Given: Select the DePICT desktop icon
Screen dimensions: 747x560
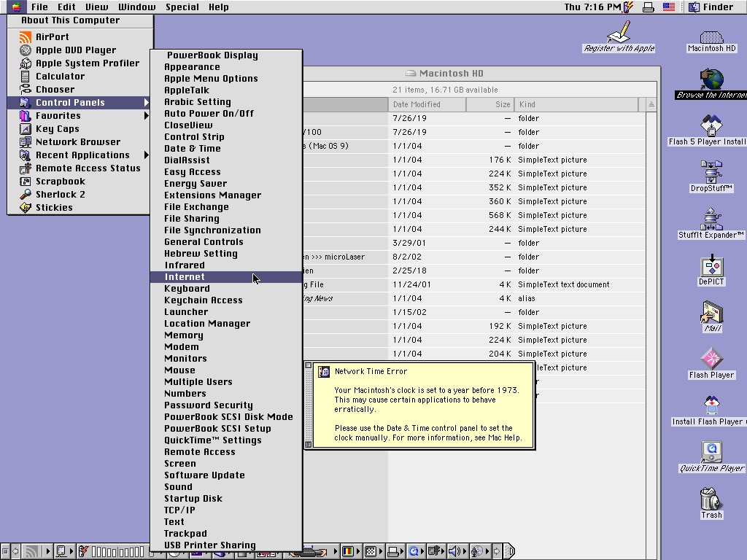Looking at the screenshot, I should point(712,270).
